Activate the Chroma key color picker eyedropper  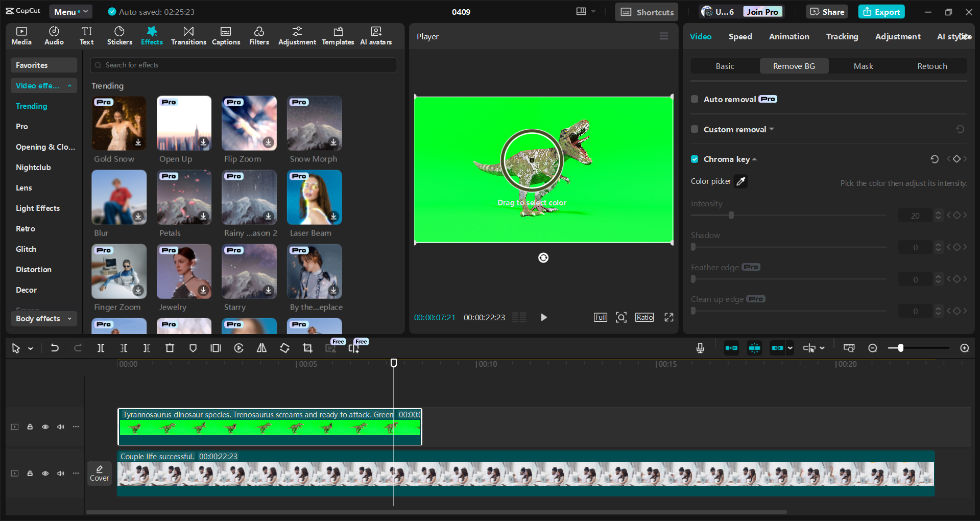click(741, 181)
